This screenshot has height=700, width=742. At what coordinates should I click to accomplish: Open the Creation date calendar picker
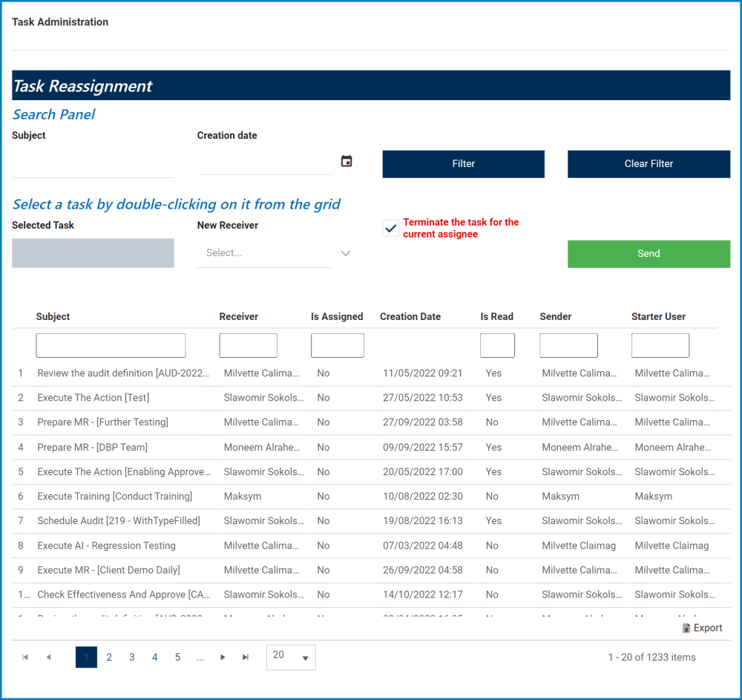(x=346, y=160)
